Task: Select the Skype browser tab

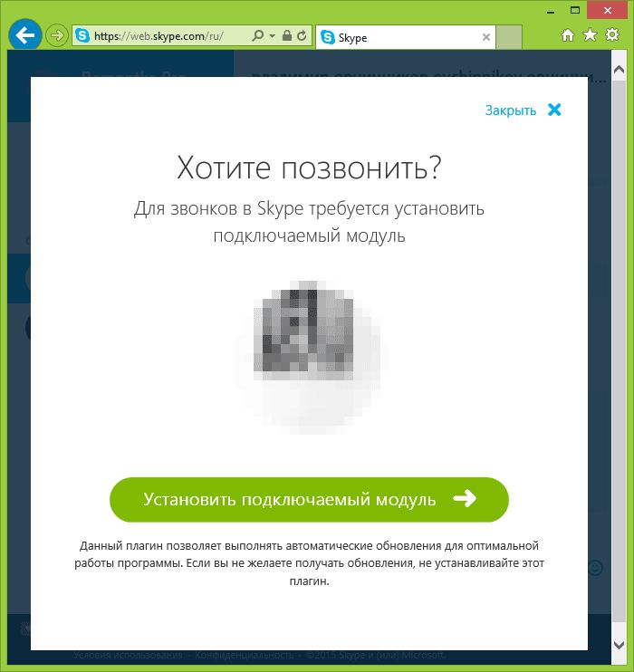Action: pos(406,37)
